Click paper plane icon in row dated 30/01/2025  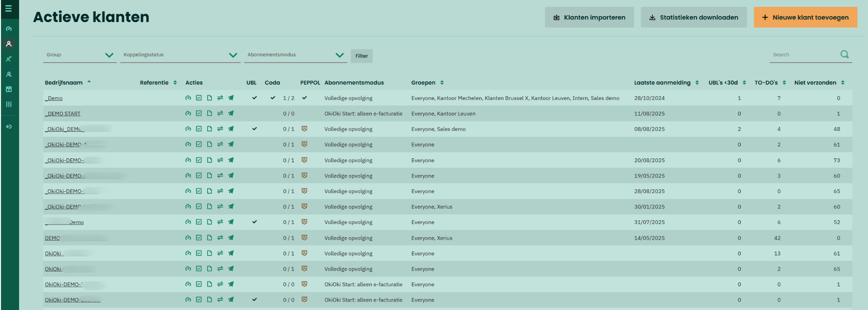click(x=231, y=207)
